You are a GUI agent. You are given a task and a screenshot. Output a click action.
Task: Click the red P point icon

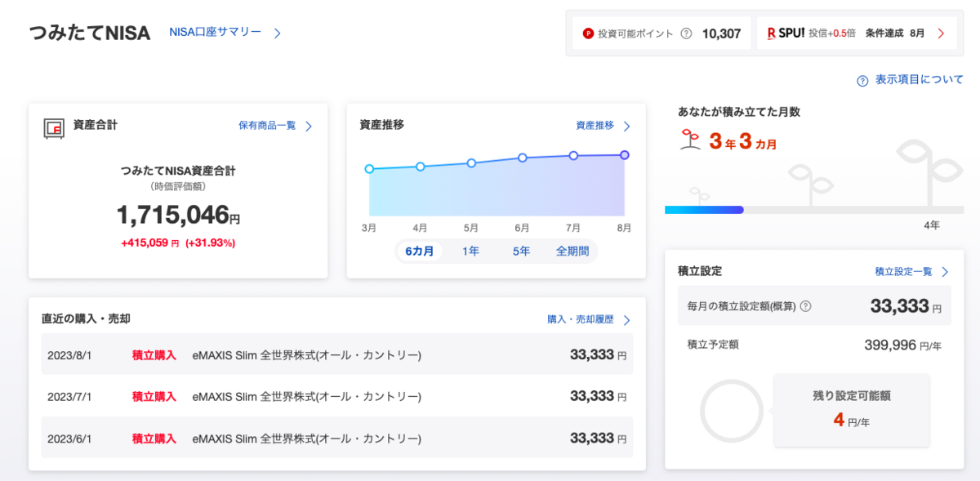pos(588,33)
